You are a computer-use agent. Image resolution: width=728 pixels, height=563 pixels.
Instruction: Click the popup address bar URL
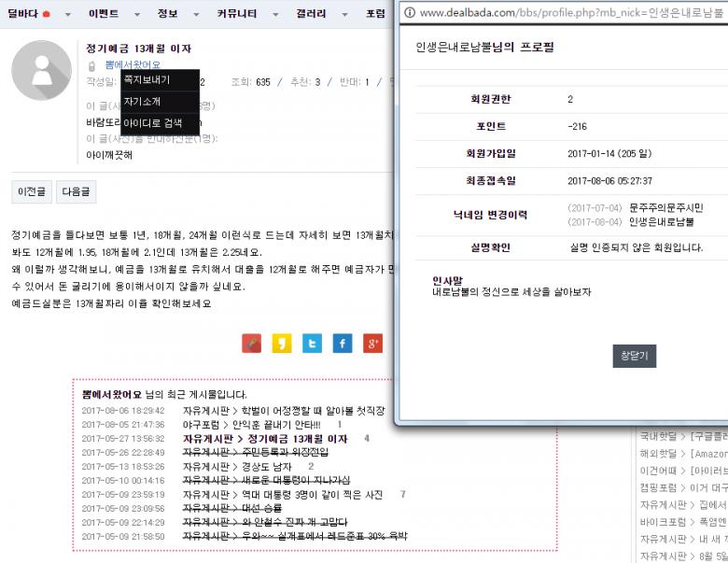571,13
